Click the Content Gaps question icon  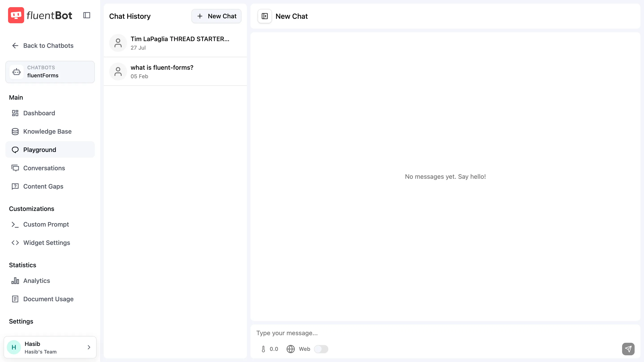click(15, 186)
